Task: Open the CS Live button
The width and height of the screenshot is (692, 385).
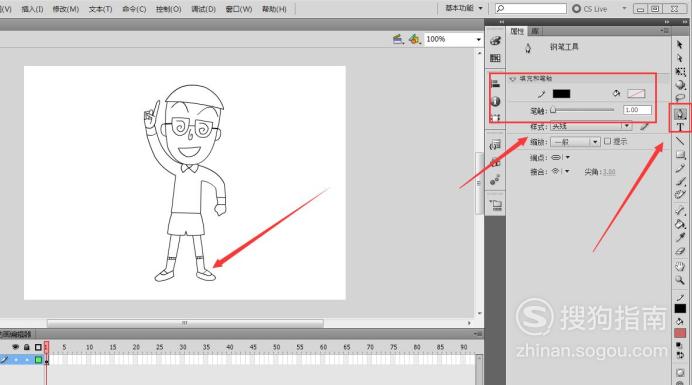Action: click(590, 9)
